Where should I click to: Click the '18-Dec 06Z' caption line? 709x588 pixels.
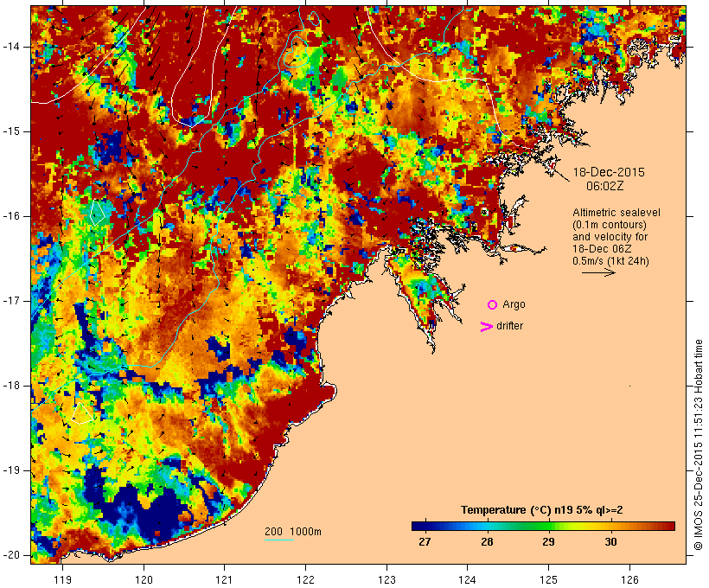(602, 249)
